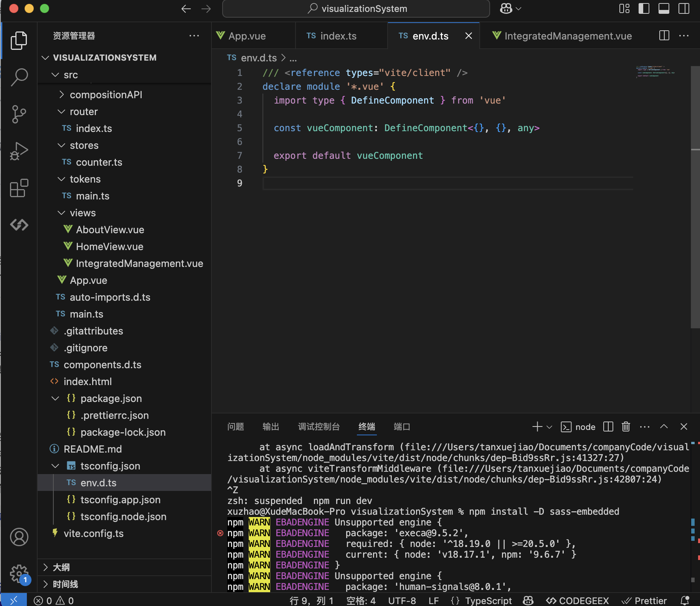Open the 输出 output panel tab
Viewport: 700px width, 606px height.
(x=271, y=427)
